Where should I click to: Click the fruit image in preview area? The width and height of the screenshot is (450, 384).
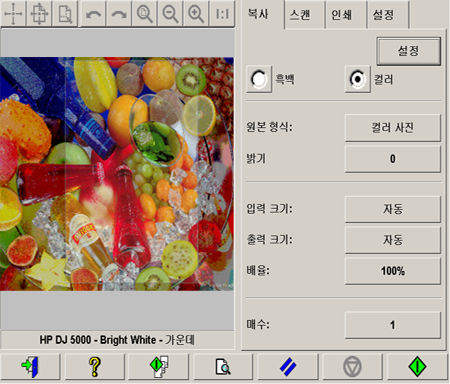[117, 174]
